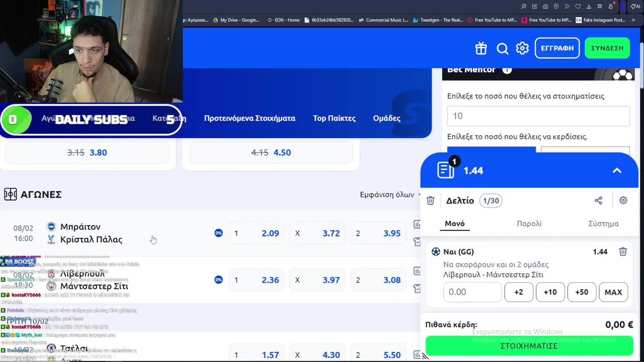This screenshot has width=644, height=362.
Task: Click the green ΣΤΟΙΧΗΜΑΤΙΣΕ button
Action: pyautogui.click(x=529, y=346)
